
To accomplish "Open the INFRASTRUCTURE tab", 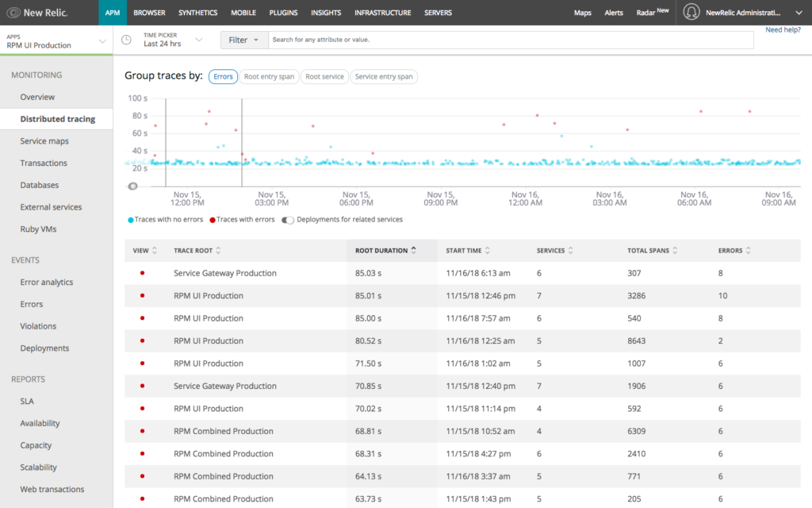I will pyautogui.click(x=383, y=13).
